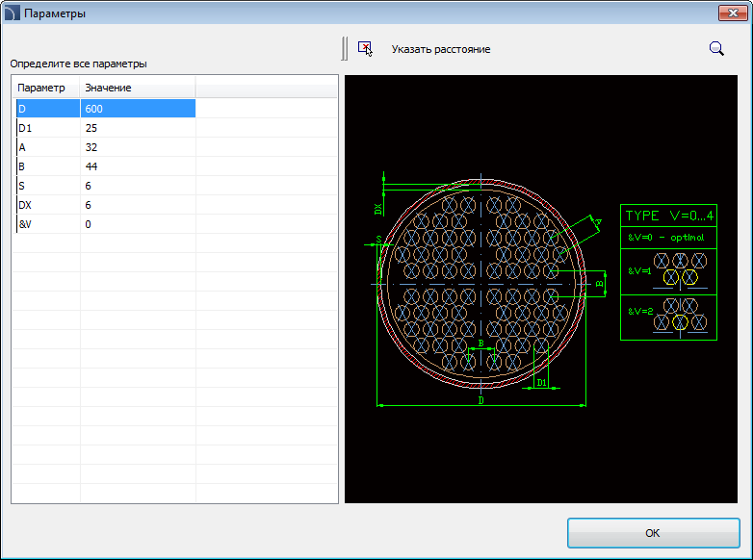Click the D dimension label in preview
Screen dimensions: 753x560
(x=481, y=400)
